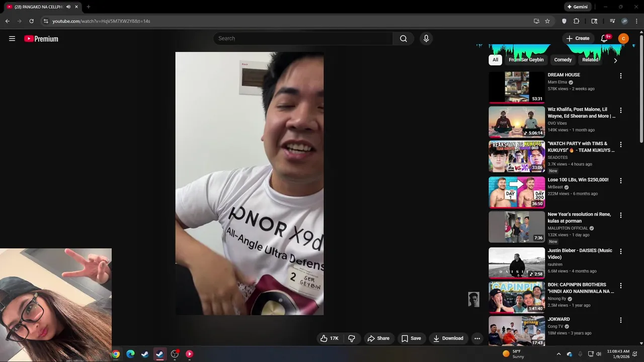Open Gemini in Chrome

pyautogui.click(x=578, y=7)
